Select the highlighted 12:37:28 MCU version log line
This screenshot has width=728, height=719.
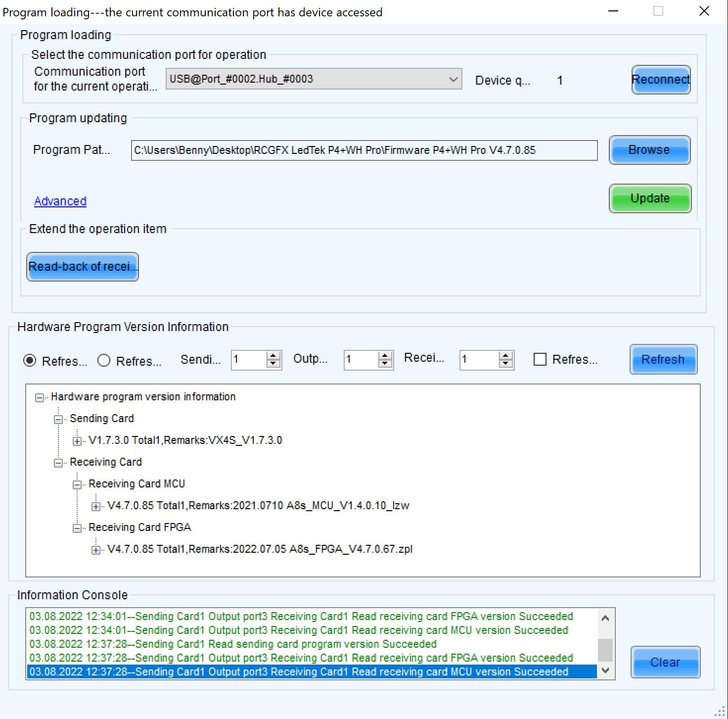(x=312, y=671)
